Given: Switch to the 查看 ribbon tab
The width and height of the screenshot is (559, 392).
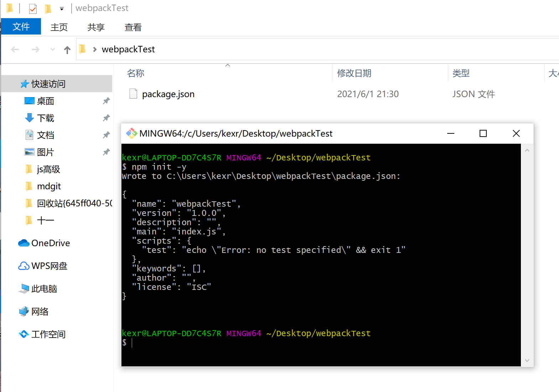Looking at the screenshot, I should 133,27.
